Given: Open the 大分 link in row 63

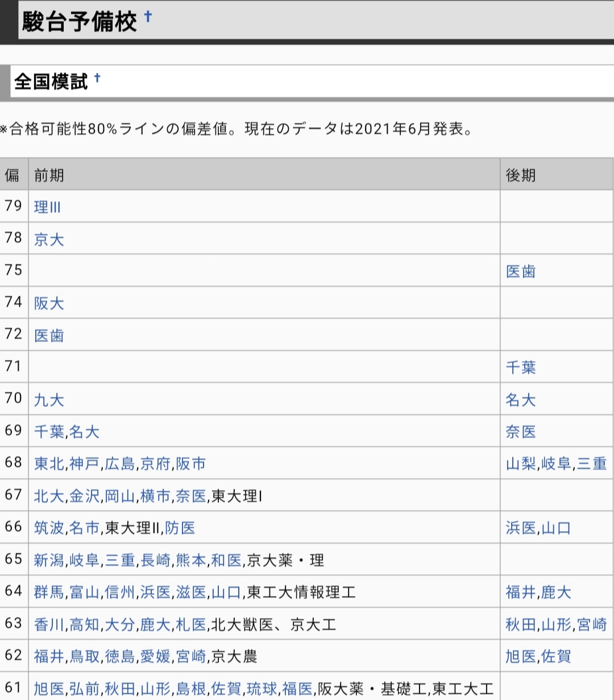Looking at the screenshot, I should pos(120,624).
